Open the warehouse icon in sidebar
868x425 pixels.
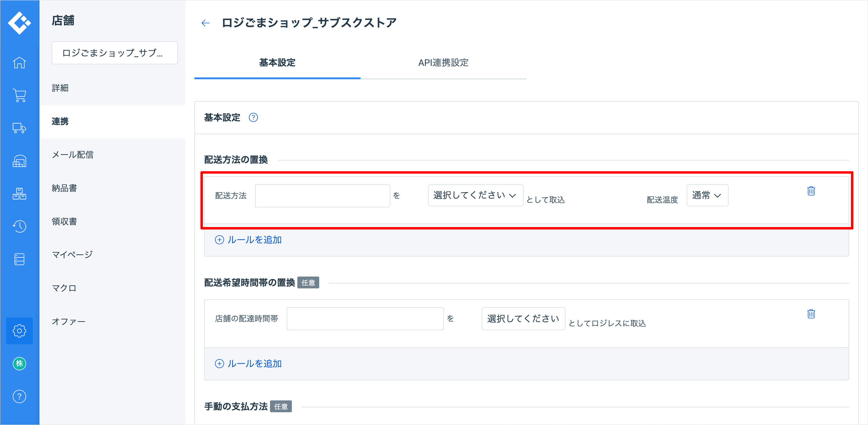[19, 161]
